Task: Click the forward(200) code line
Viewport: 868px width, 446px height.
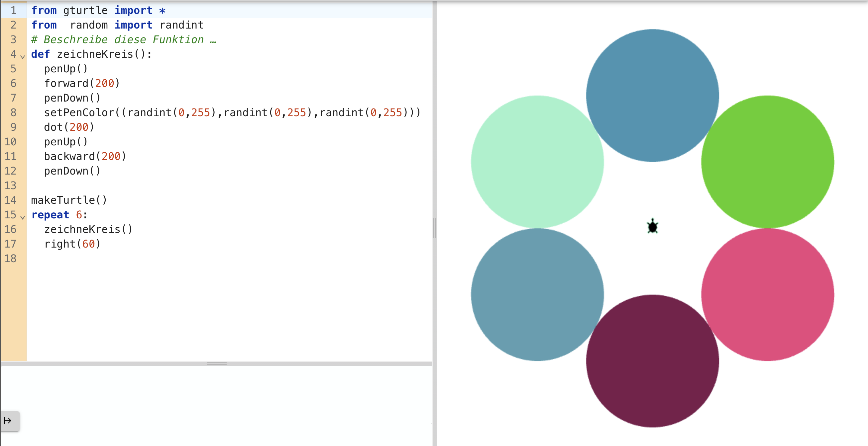Action: 82,83
